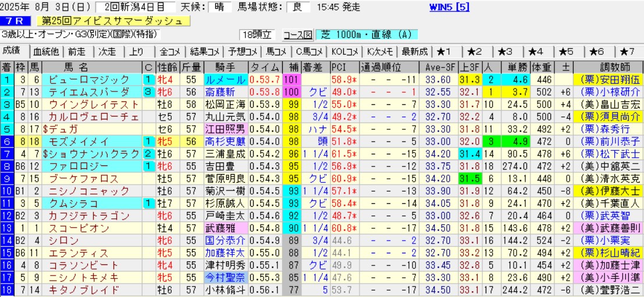Select the ★1 tab
This screenshot has width=644, height=297.
(x=447, y=51)
